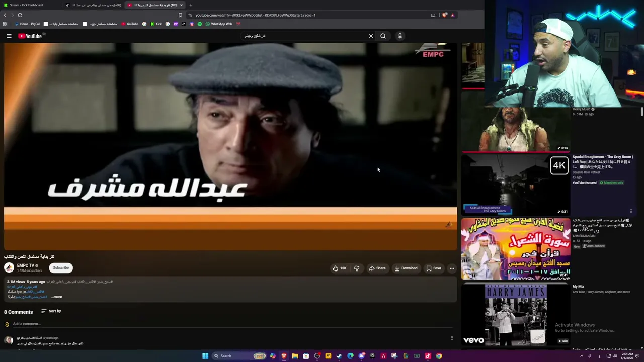Go back in browser history

coord(5,15)
